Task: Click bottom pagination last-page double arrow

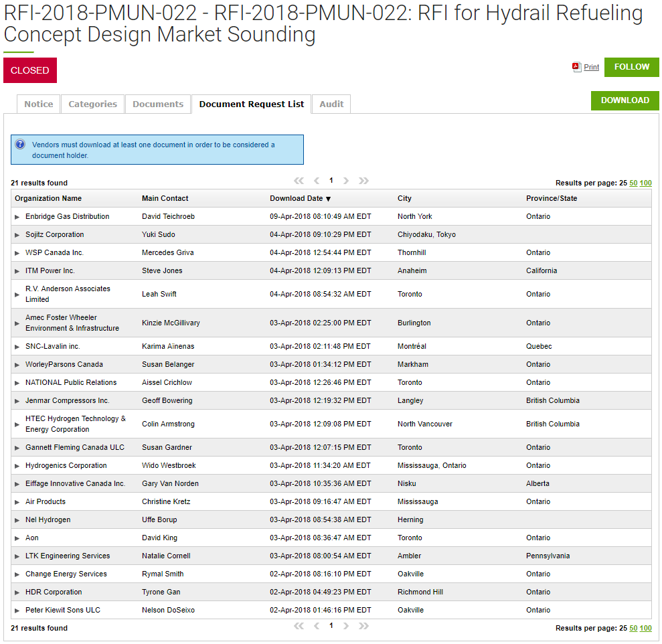Action: point(363,626)
